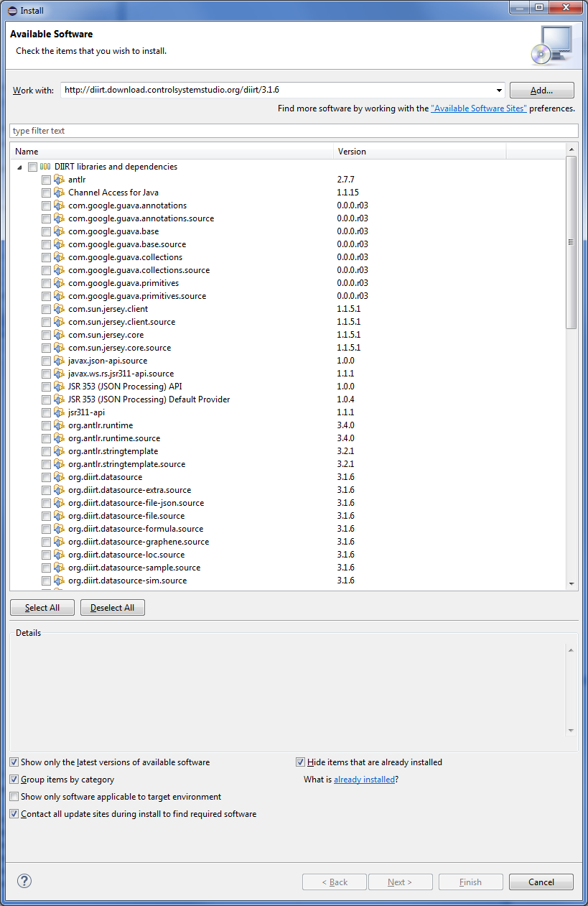Open the Work with repository dropdown
This screenshot has height=906, width=588.
pyautogui.click(x=500, y=90)
